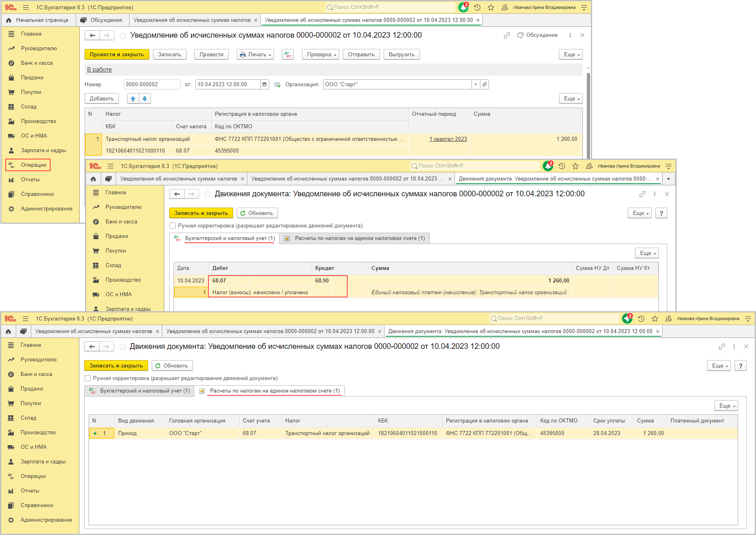The image size is (756, 535).
Task: Go to the home icon in the middle window
Action: (93, 179)
